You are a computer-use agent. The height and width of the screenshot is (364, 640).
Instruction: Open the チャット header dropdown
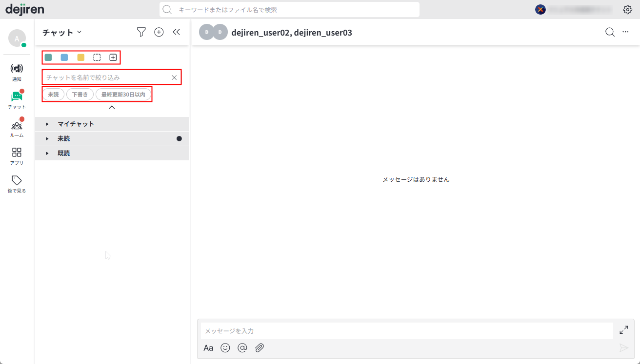(x=62, y=33)
